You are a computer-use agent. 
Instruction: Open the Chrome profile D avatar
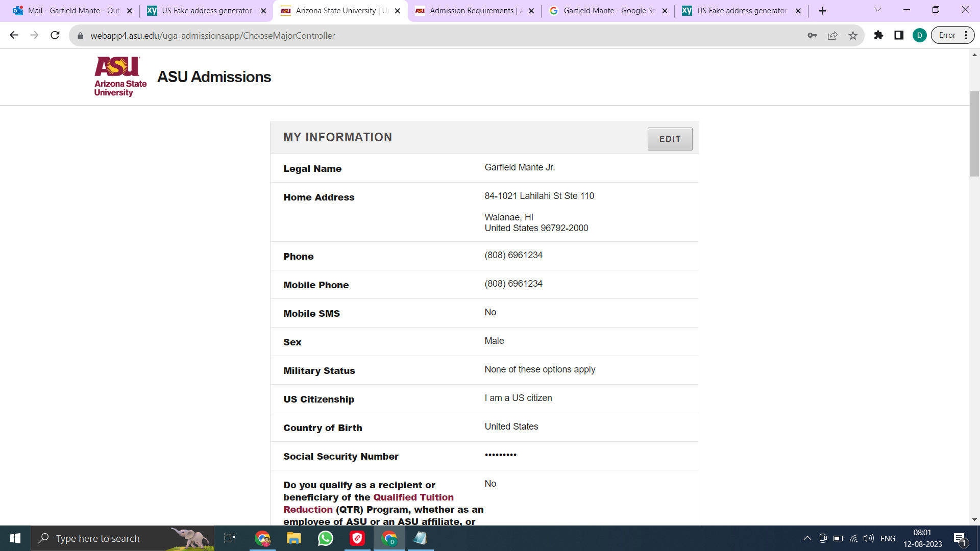click(x=919, y=35)
